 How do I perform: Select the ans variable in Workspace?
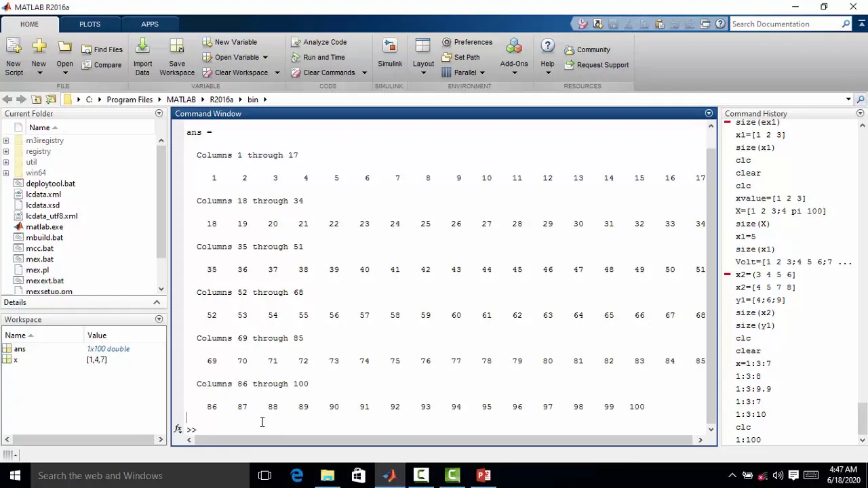pyautogui.click(x=20, y=349)
